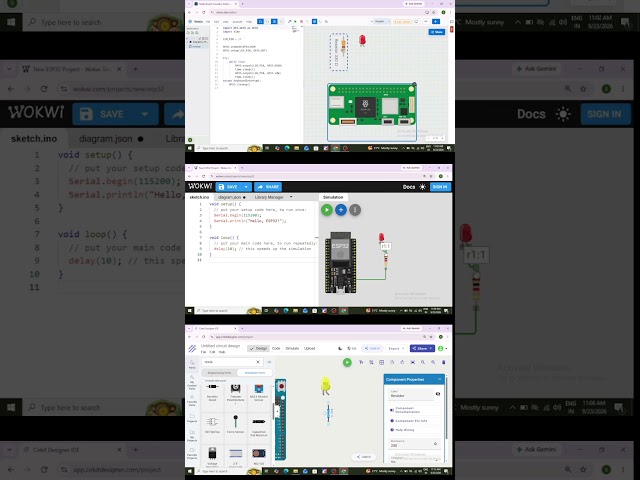
Task: Open Docs link in middle Wokwi window
Action: click(x=409, y=187)
